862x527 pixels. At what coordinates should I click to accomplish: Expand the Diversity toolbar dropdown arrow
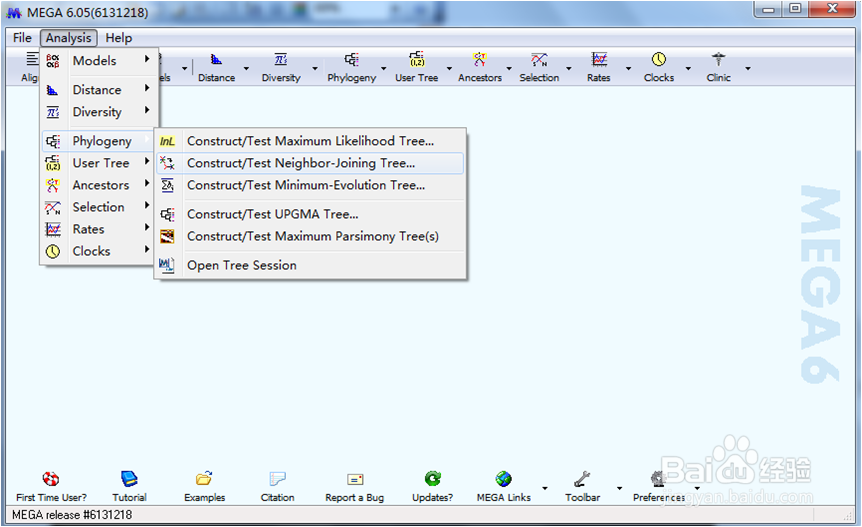click(315, 69)
